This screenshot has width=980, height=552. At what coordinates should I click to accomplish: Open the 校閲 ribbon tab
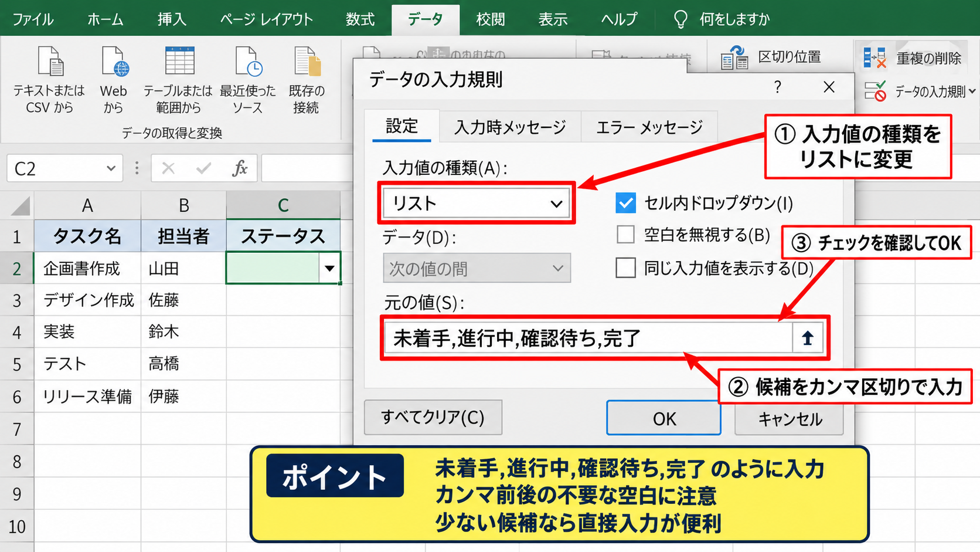pos(491,19)
